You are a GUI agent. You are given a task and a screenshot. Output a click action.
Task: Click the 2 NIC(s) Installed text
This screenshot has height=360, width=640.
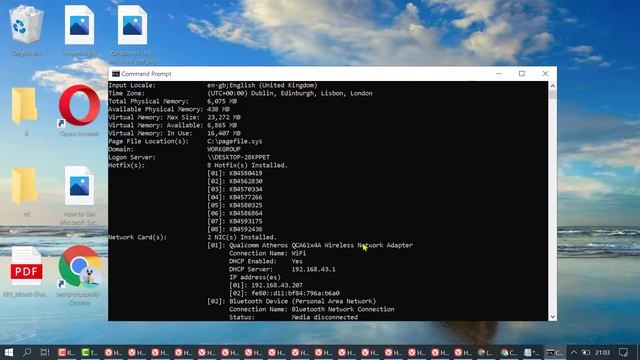[242, 237]
